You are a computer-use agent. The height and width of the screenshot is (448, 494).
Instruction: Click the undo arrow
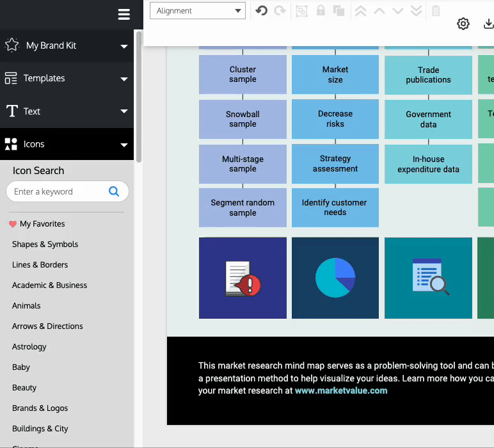(261, 11)
